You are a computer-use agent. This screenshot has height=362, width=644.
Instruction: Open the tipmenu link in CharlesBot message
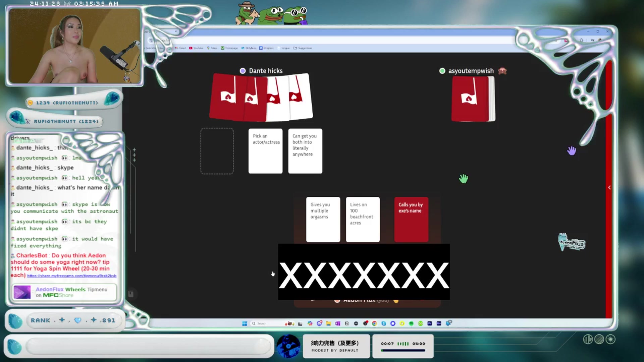pos(72,276)
